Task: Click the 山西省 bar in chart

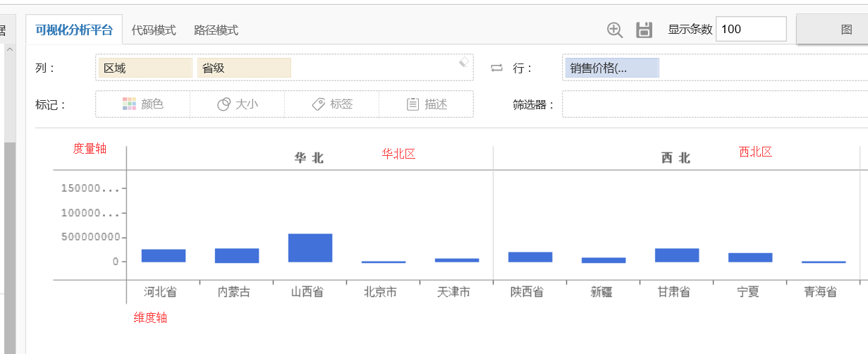Action: 310,248
